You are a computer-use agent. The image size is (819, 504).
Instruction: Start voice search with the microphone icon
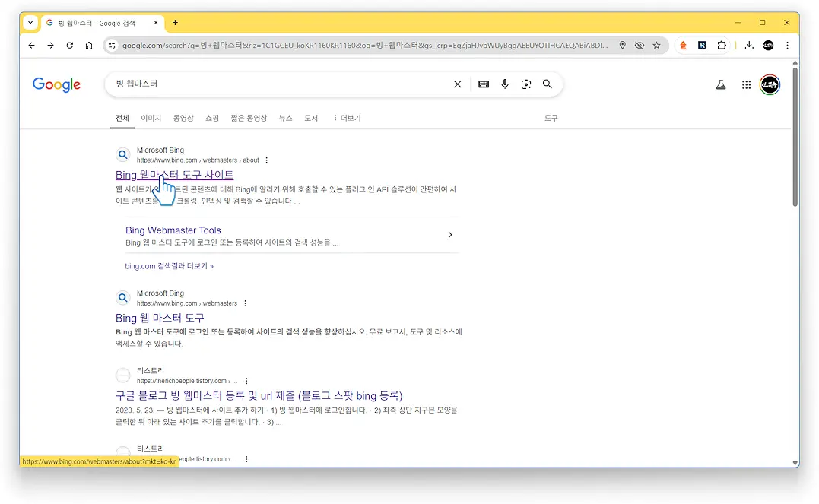point(505,84)
